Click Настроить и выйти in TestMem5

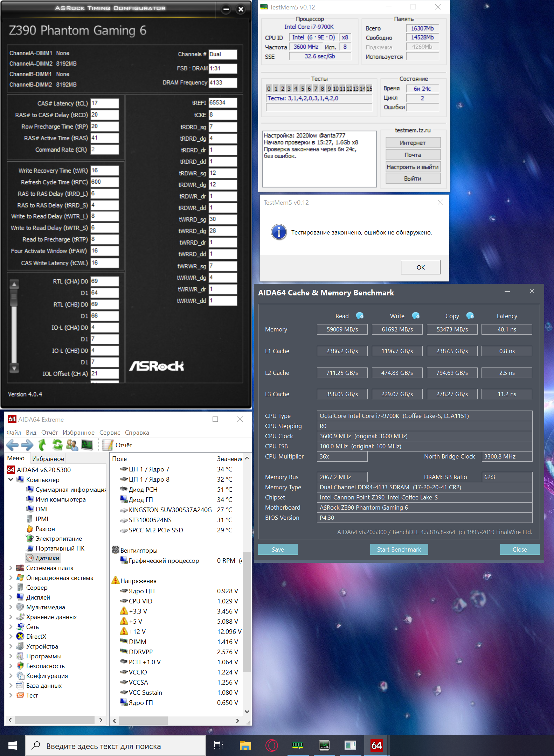click(x=413, y=167)
